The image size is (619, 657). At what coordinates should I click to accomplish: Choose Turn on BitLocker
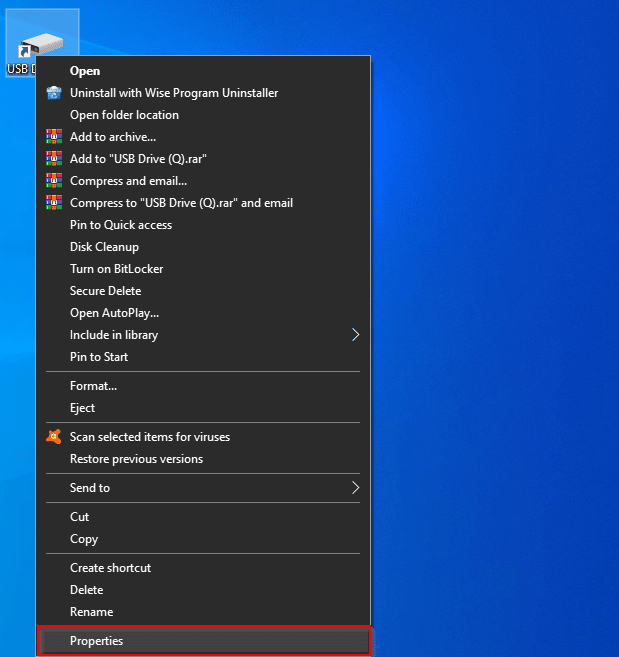tap(116, 269)
